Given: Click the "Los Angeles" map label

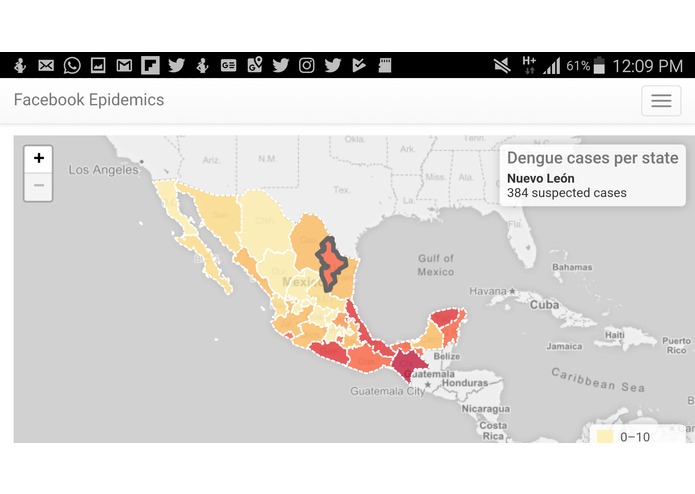Looking at the screenshot, I should coord(103,170).
